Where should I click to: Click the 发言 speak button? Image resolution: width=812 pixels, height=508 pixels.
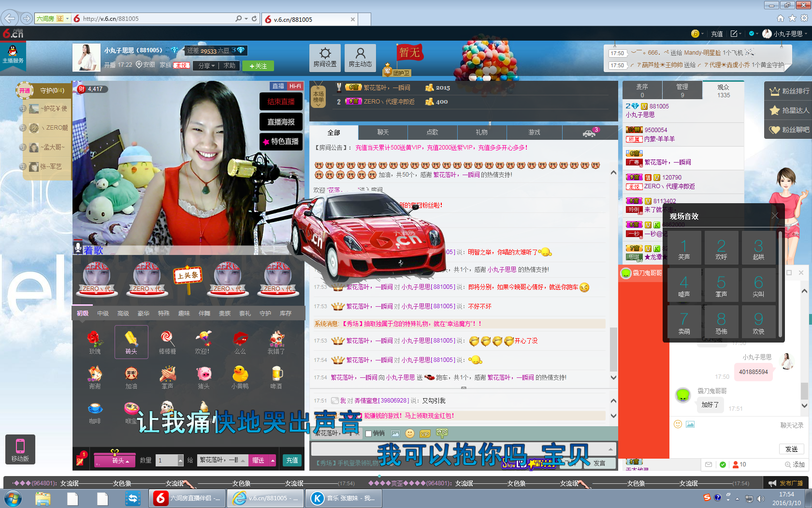coord(599,463)
